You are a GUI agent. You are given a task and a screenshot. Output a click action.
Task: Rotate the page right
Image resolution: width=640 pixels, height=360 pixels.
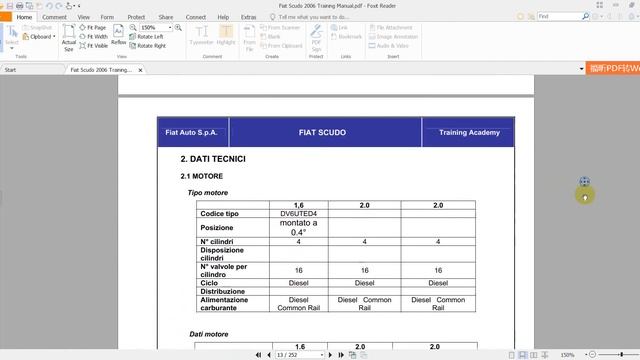[x=147, y=46]
